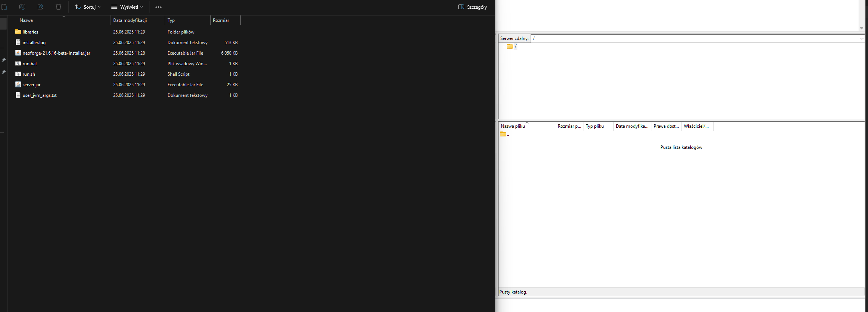Select the neoforge installer jar file icon
This screenshot has width=868, height=312.
[x=18, y=53]
